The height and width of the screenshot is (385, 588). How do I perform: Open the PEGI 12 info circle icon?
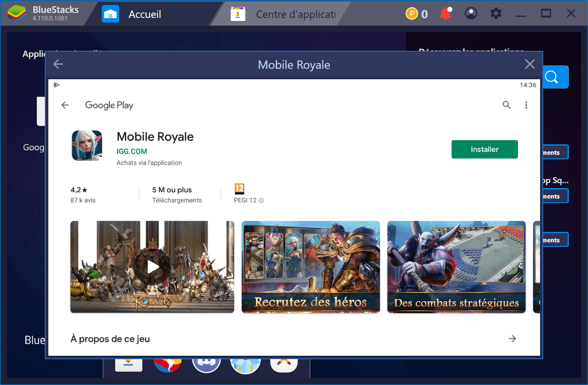(x=261, y=201)
